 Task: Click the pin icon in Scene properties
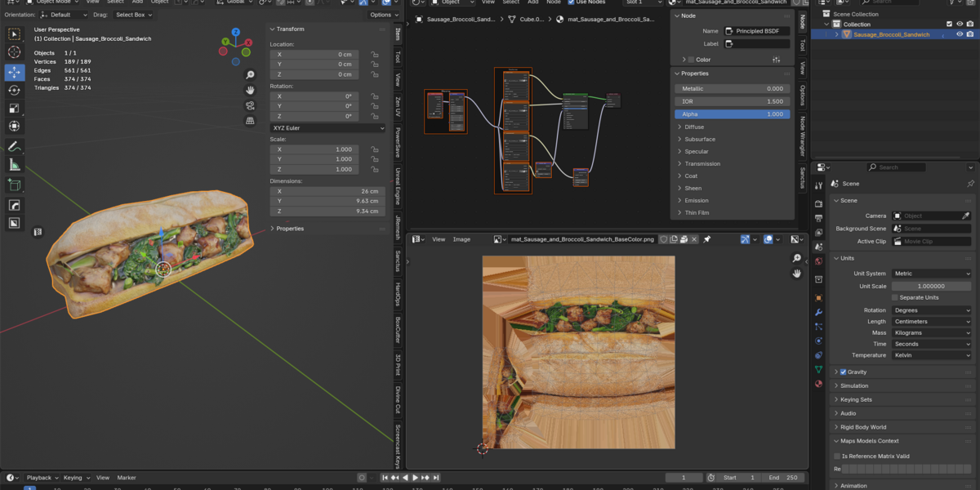pos(970,184)
